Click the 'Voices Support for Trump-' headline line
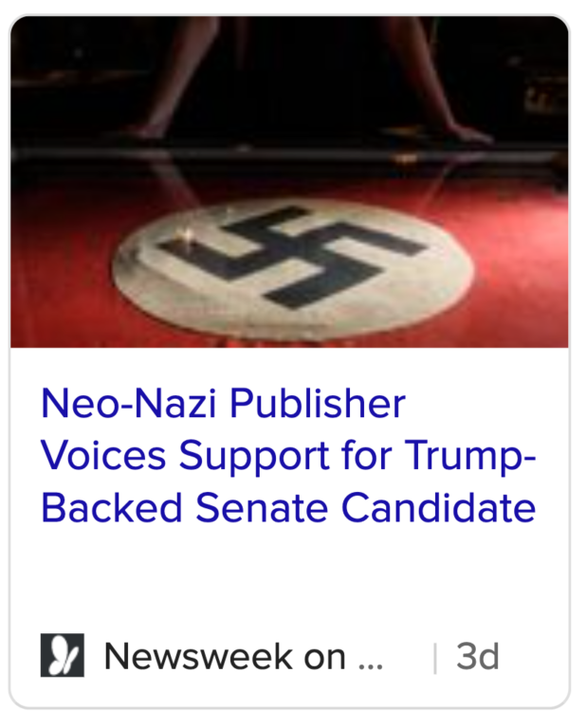 288,456
